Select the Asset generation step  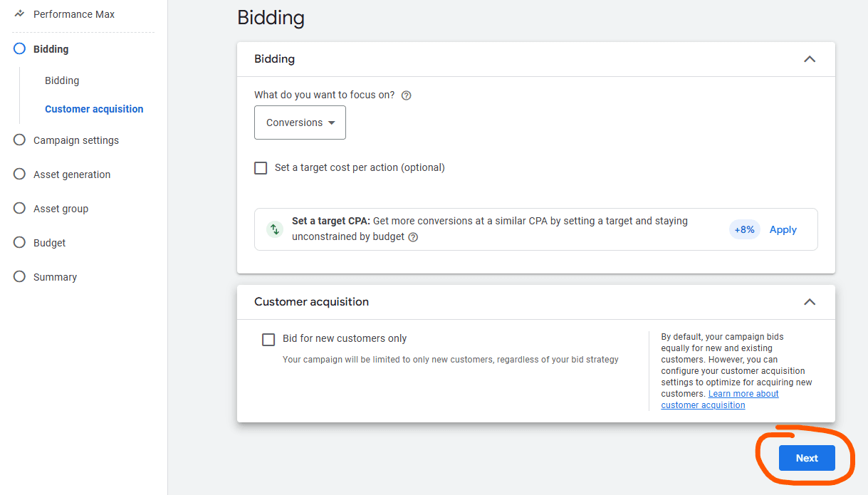click(19, 174)
